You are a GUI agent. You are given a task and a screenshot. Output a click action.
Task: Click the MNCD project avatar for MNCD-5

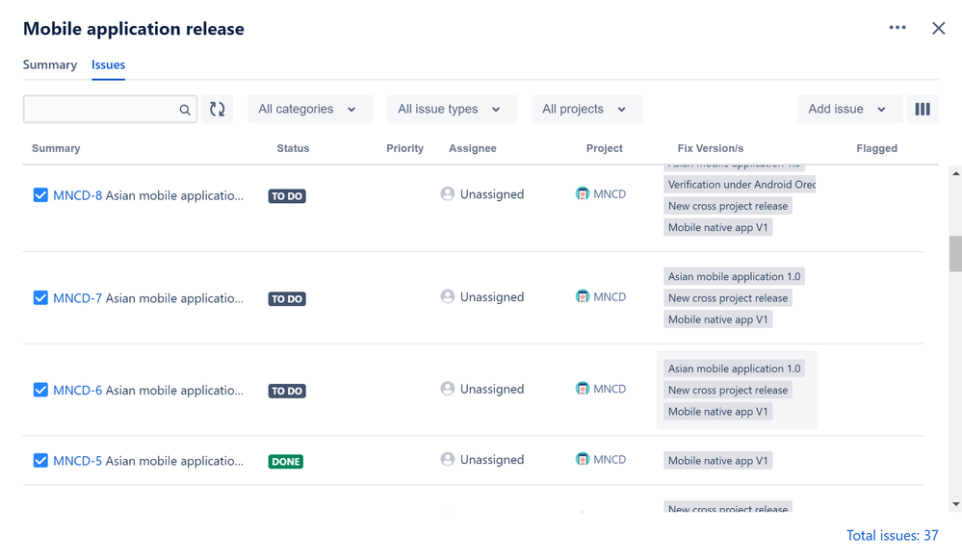(x=583, y=459)
